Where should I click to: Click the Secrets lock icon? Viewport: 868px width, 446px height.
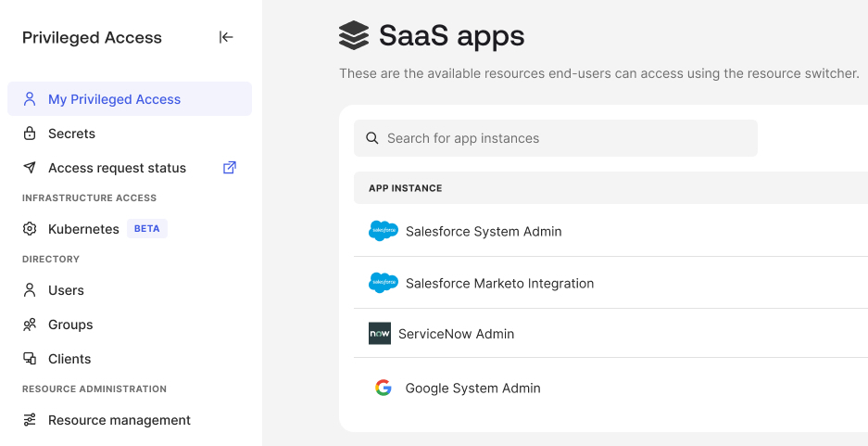[30, 134]
